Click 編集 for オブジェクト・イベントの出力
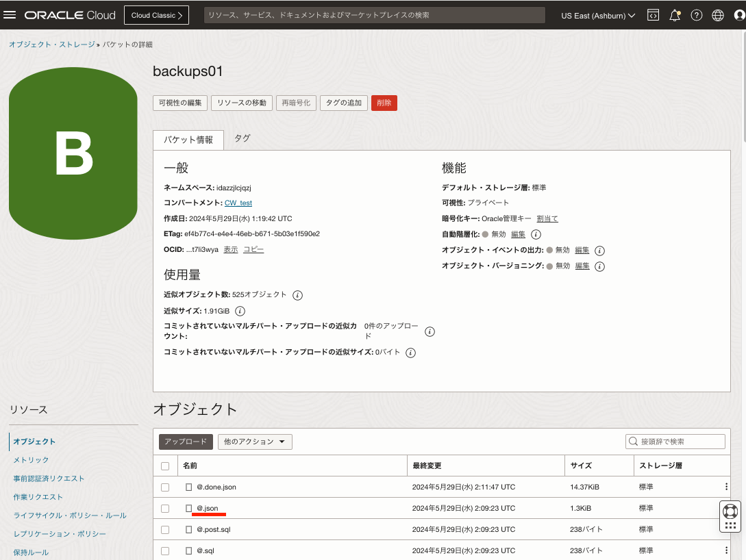Image resolution: width=746 pixels, height=560 pixels. pos(582,250)
